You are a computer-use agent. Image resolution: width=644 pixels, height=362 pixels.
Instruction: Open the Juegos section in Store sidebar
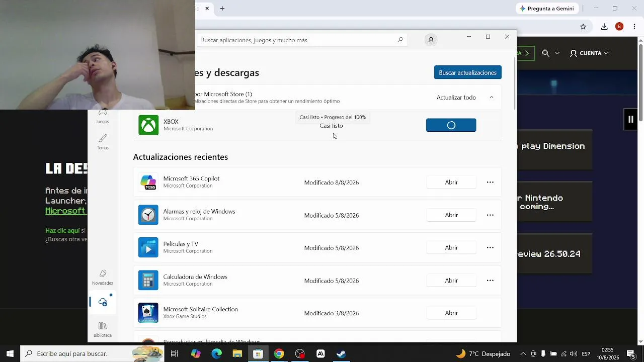(x=103, y=117)
